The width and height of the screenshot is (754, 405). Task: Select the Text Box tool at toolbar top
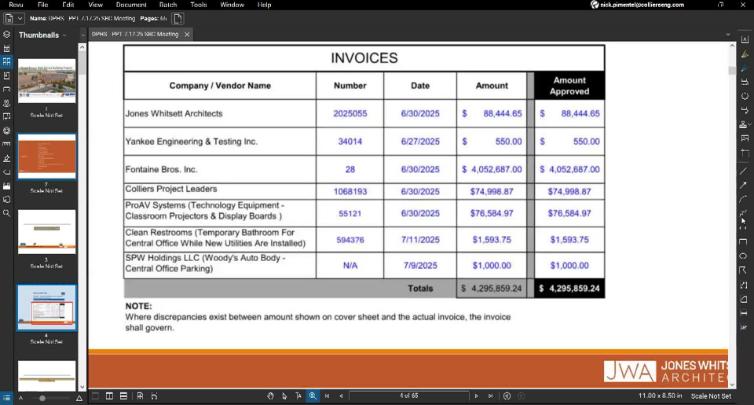pyautogui.click(x=744, y=39)
